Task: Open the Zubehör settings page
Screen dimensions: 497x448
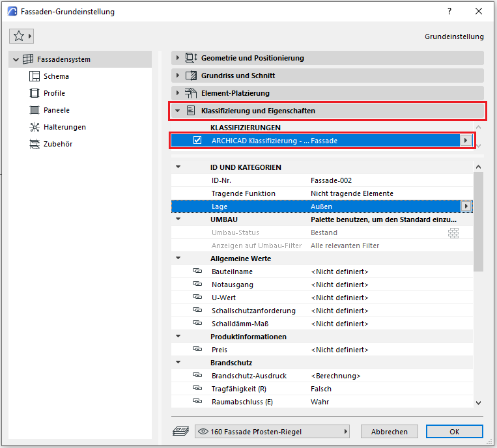Action: tap(57, 144)
